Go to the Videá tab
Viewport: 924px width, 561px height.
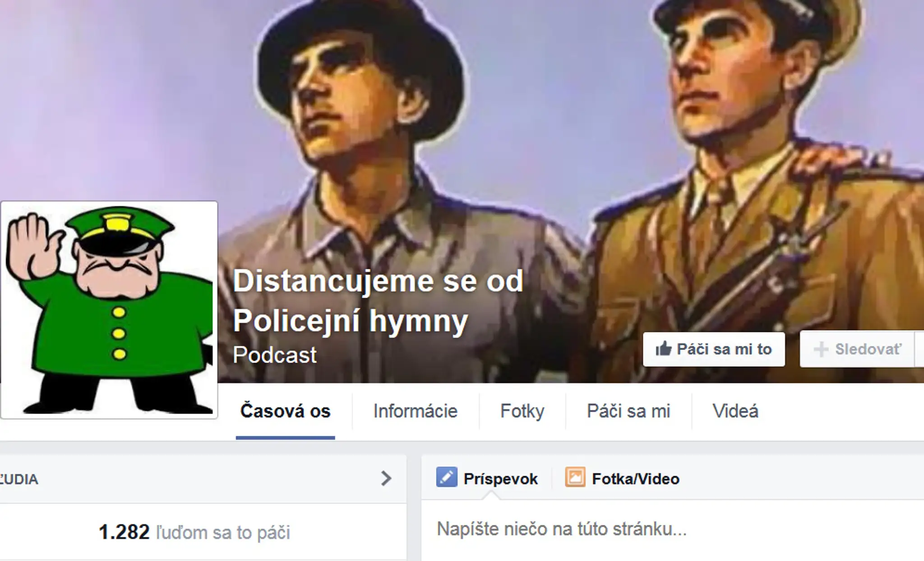735,411
